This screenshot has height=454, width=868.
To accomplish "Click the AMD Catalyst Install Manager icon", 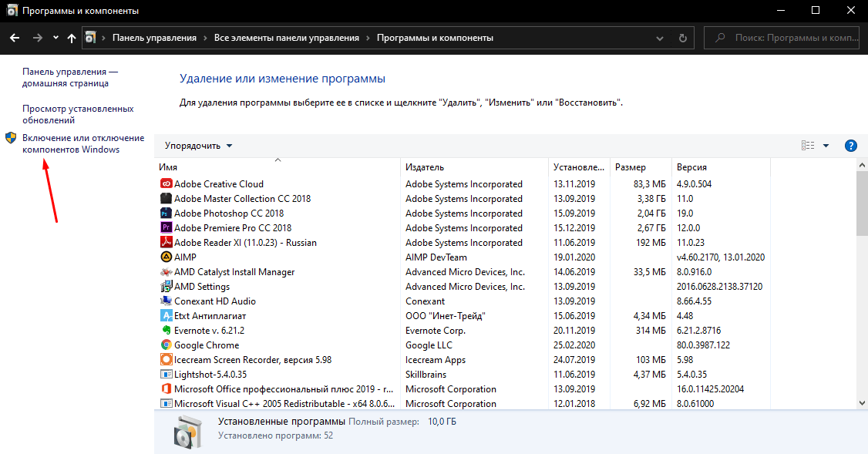I will (x=166, y=272).
